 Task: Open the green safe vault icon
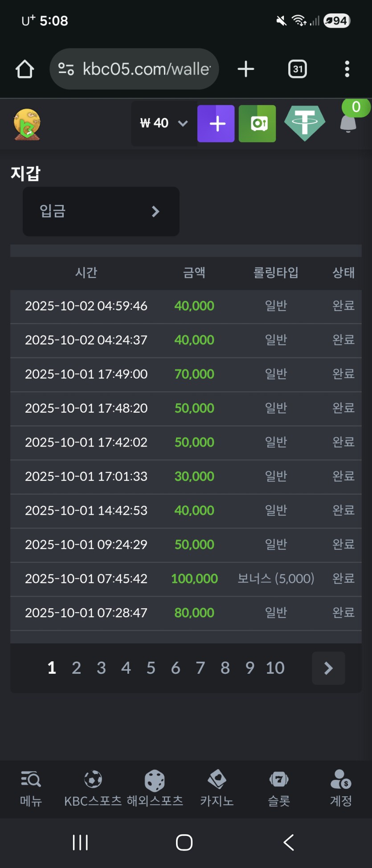[x=257, y=124]
